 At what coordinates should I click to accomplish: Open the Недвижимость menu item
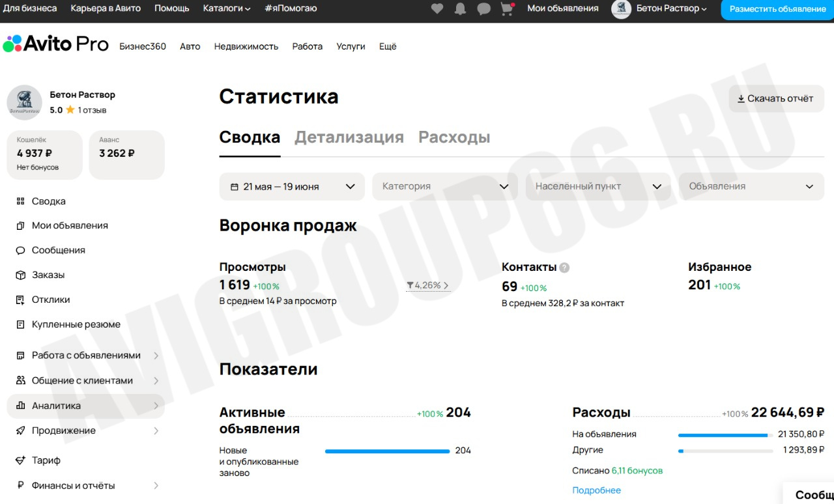246,46
